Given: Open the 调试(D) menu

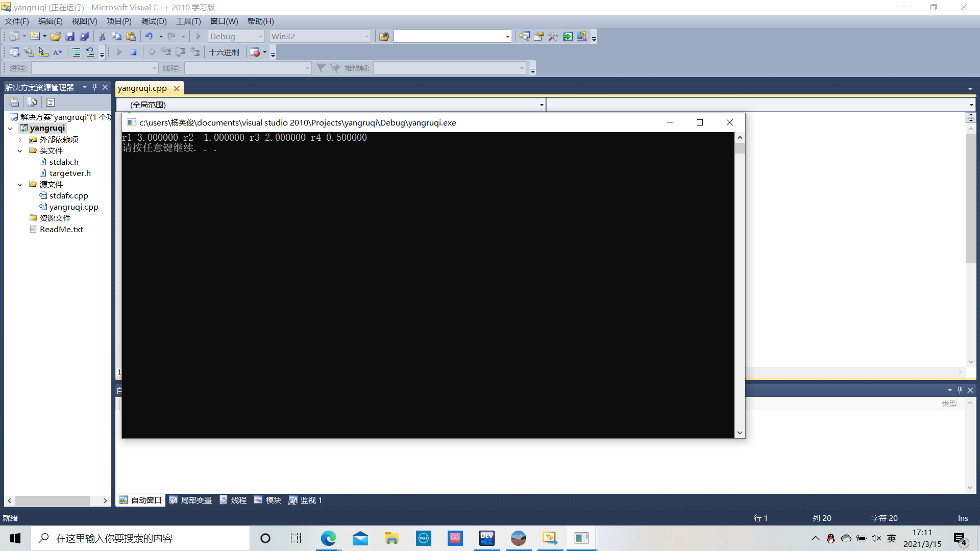Looking at the screenshot, I should 154,21.
